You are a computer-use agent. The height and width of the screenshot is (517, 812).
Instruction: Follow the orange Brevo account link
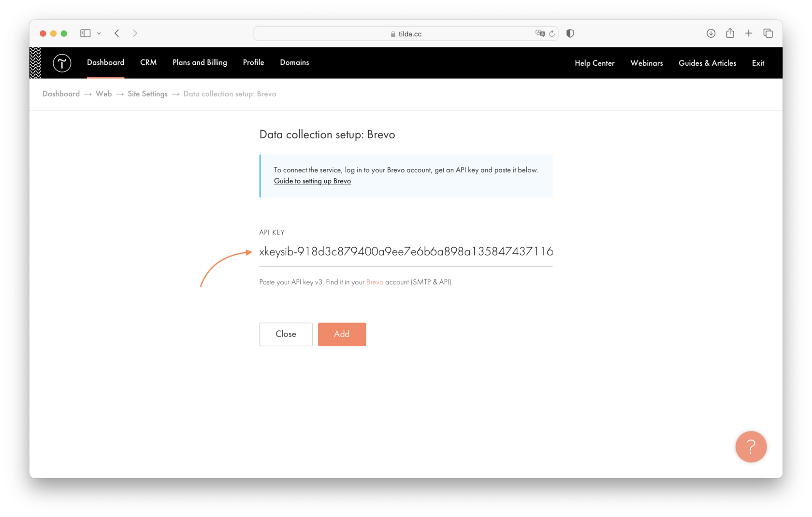click(375, 282)
